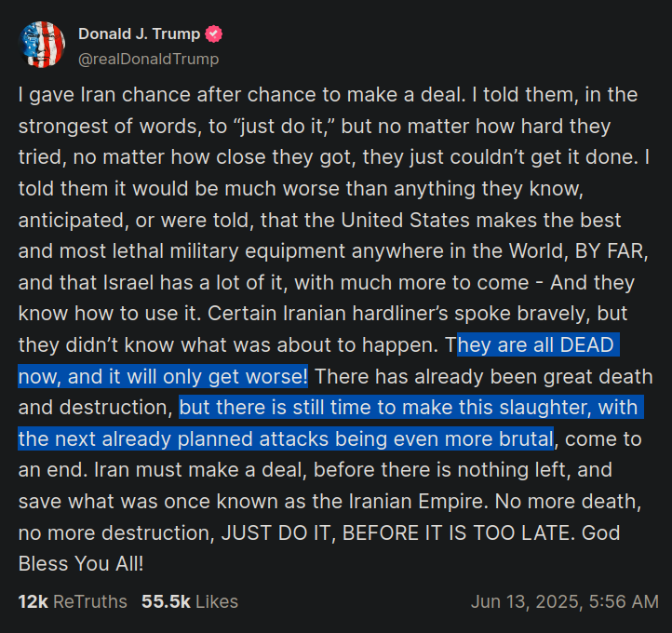672x633 pixels.
Task: Click the highlighted text 'hey are all DEAD'
Action: click(x=538, y=345)
